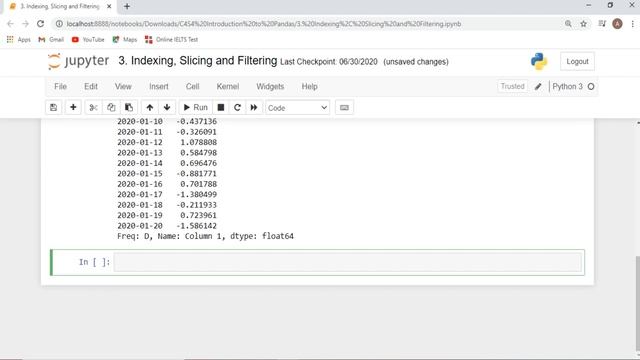Click the Trusted notebook indicator

pos(512,87)
